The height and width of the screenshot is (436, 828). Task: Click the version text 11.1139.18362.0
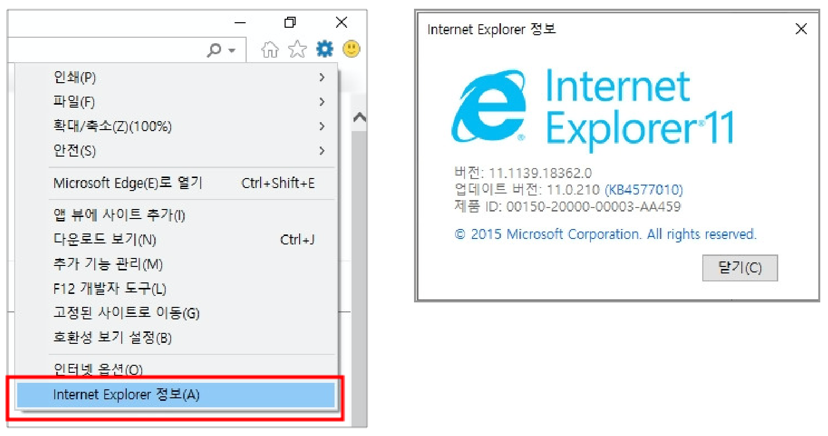point(540,173)
